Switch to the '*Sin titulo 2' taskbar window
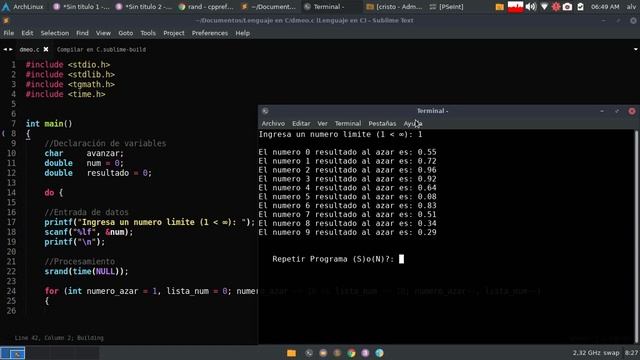Viewport: 640px width, 360px height. [x=144, y=7]
